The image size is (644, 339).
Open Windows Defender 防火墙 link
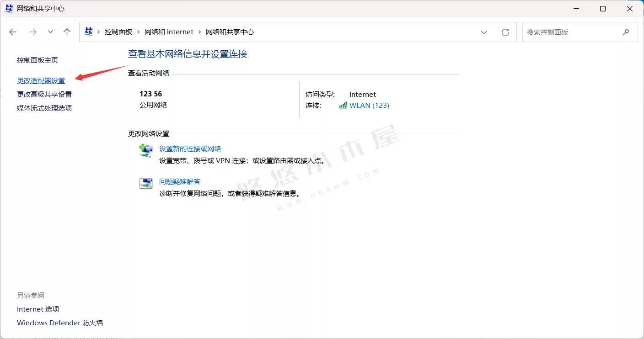pyautogui.click(x=60, y=323)
